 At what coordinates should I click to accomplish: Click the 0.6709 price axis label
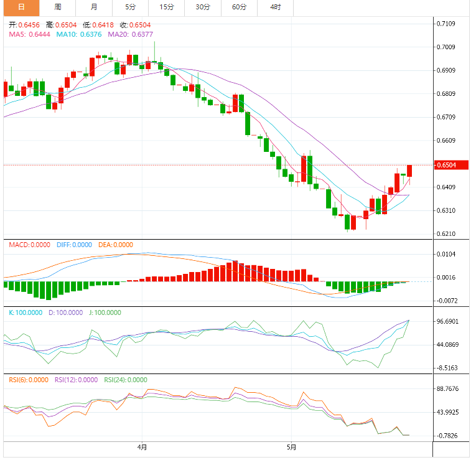(446, 117)
